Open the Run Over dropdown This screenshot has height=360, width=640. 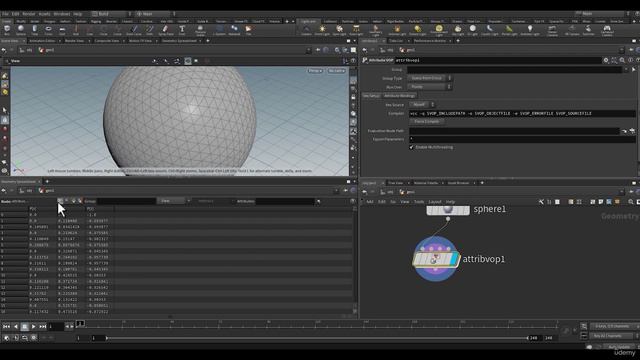[x=429, y=87]
